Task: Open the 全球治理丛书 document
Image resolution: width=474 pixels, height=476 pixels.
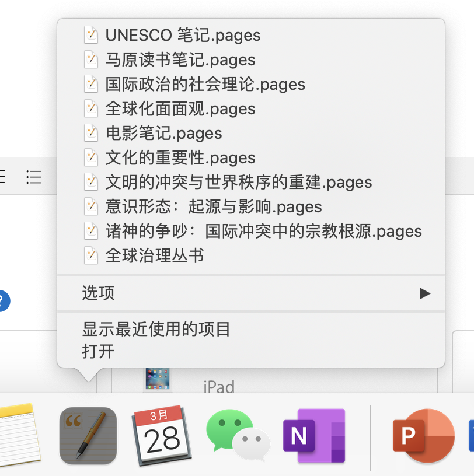Action: (x=251, y=256)
